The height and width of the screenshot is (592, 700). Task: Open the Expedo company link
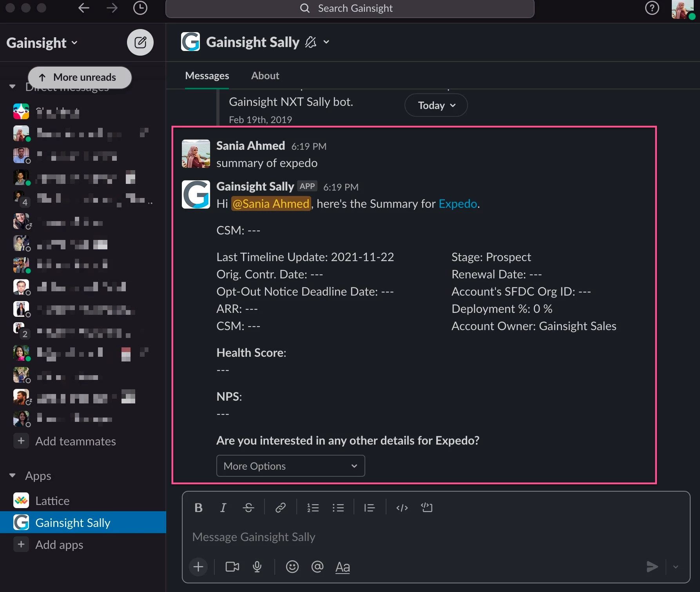tap(458, 203)
